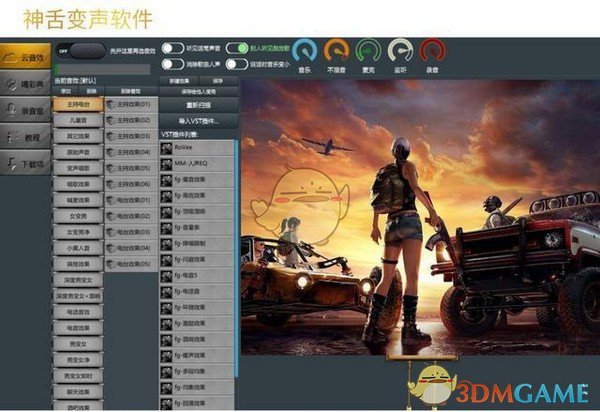Open the 云音效 tab
Image resolution: width=600 pixels, height=412 pixels.
pyautogui.click(x=26, y=60)
